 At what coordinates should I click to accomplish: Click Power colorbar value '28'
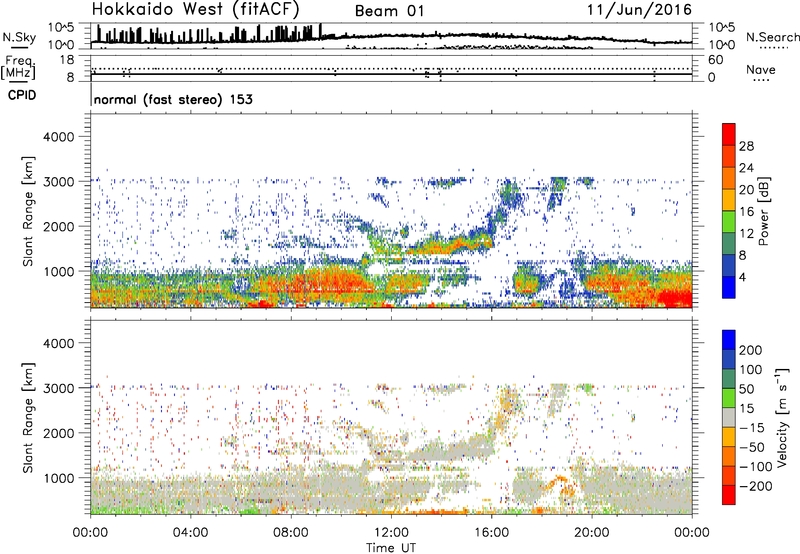tap(746, 146)
